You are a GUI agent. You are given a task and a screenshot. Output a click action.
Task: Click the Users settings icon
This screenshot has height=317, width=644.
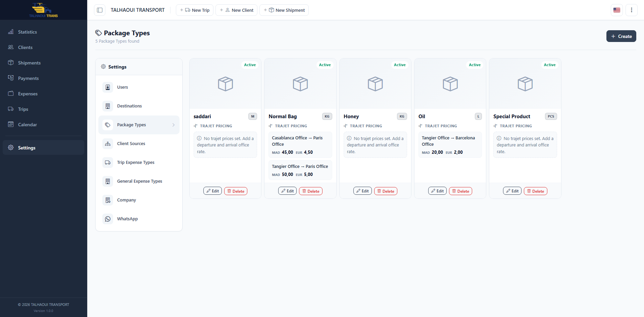coord(108,87)
